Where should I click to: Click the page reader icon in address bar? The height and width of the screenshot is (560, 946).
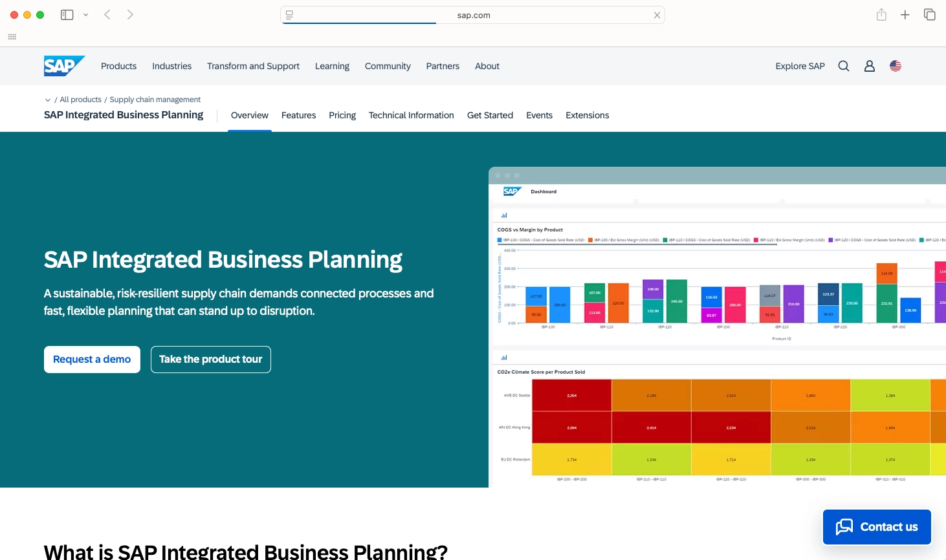pos(289,15)
